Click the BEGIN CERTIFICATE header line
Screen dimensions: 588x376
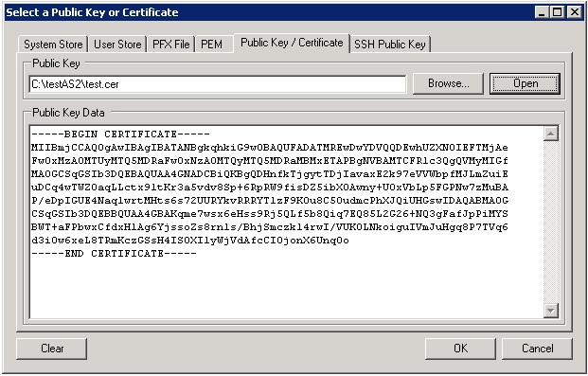(x=121, y=134)
